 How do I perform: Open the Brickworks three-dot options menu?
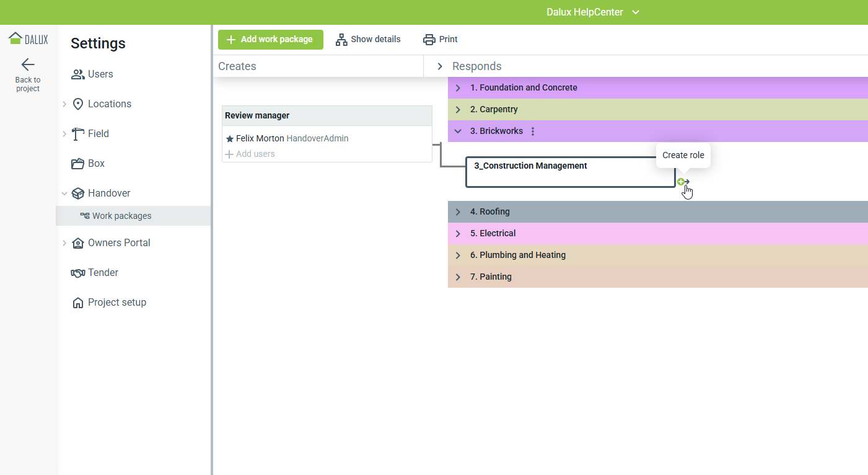pyautogui.click(x=533, y=131)
